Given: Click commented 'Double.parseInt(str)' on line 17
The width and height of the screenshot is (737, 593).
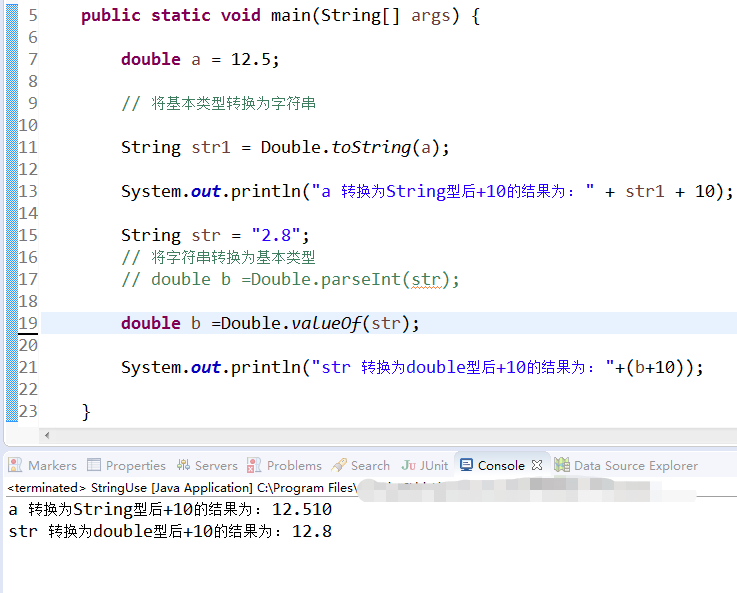Looking at the screenshot, I should [x=350, y=280].
